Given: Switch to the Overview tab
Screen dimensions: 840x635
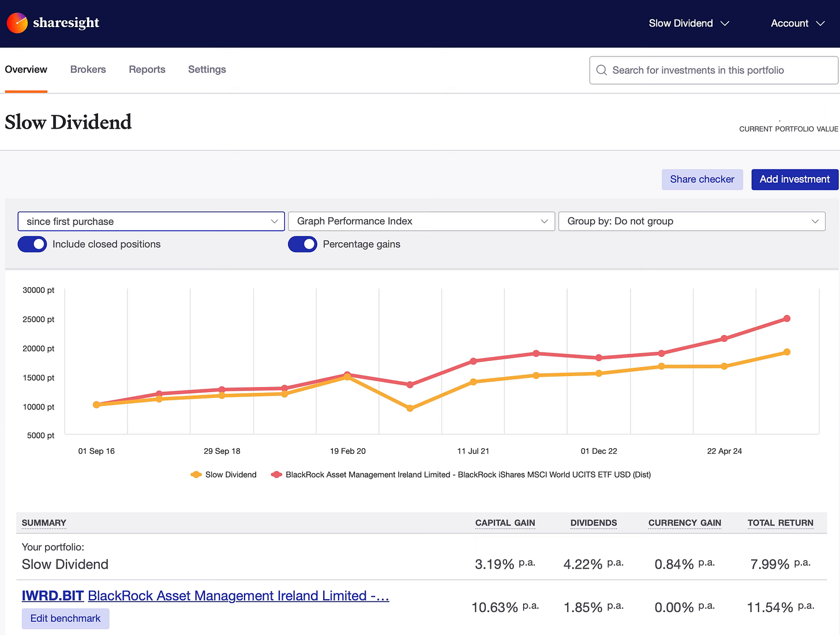Looking at the screenshot, I should [26, 70].
